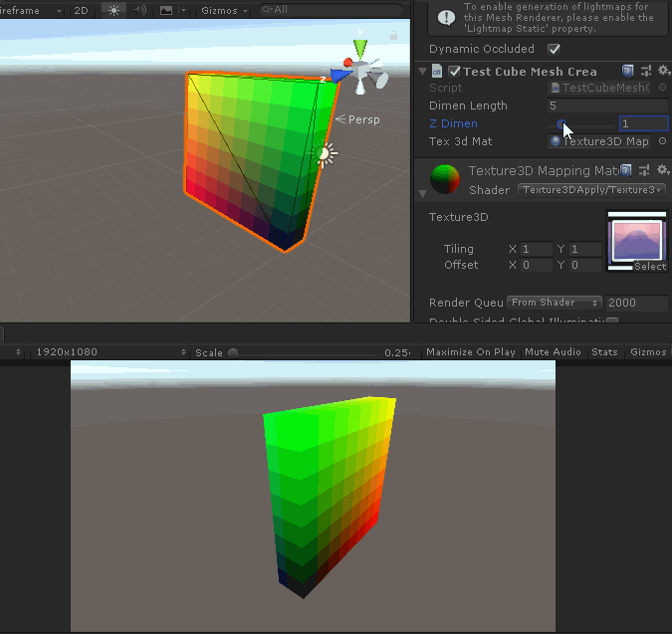Open game view display stepper arrows
Screen dimensions: 672x634
(18, 352)
